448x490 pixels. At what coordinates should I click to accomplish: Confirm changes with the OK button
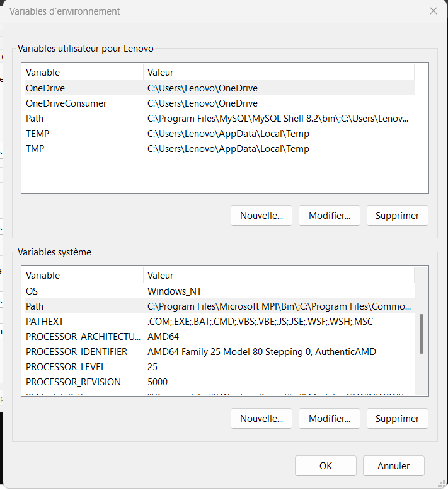click(x=325, y=466)
